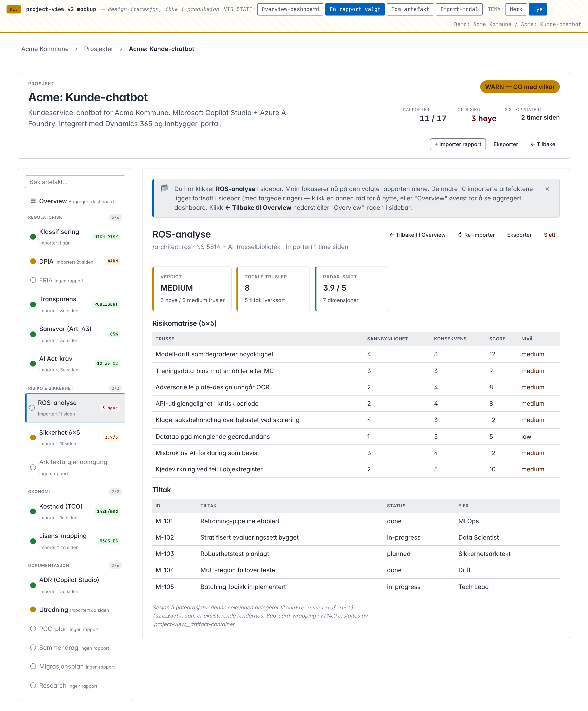Click the M365 E5 license badge

tap(109, 541)
